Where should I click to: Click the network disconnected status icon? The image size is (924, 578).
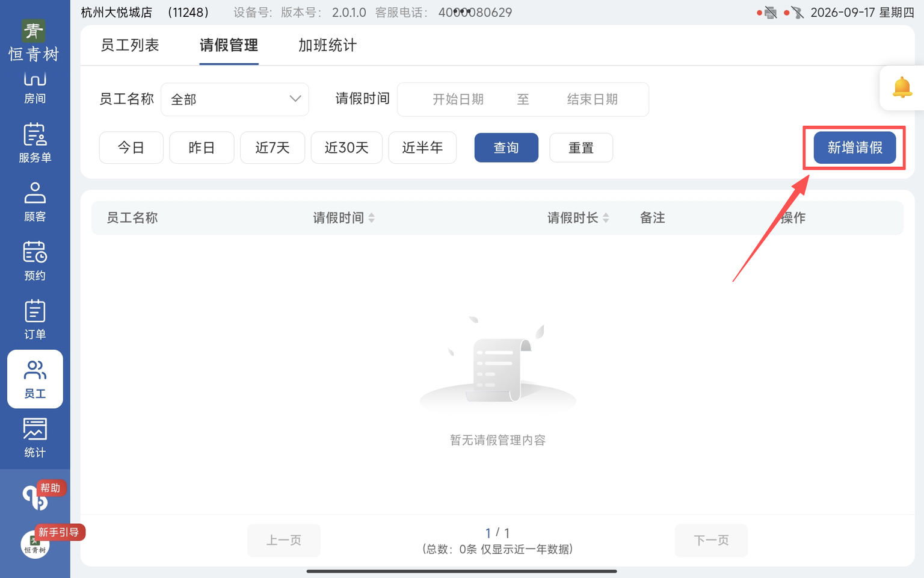pos(797,13)
